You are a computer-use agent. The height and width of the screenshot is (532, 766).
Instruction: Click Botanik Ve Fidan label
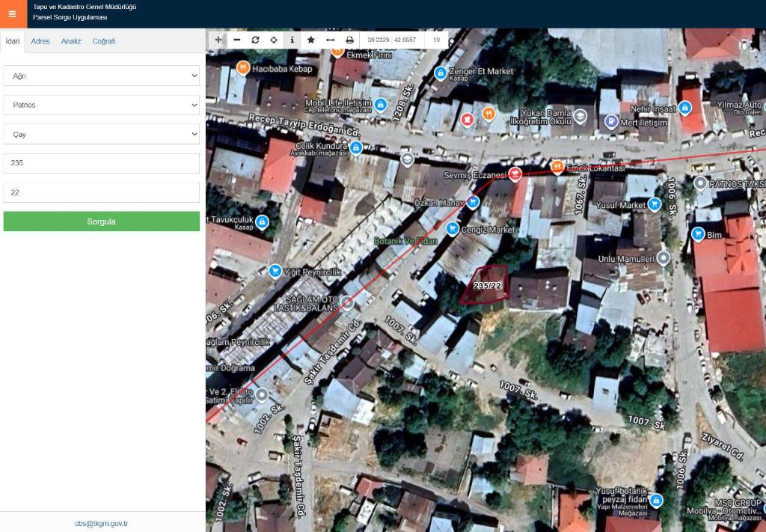[x=405, y=242]
